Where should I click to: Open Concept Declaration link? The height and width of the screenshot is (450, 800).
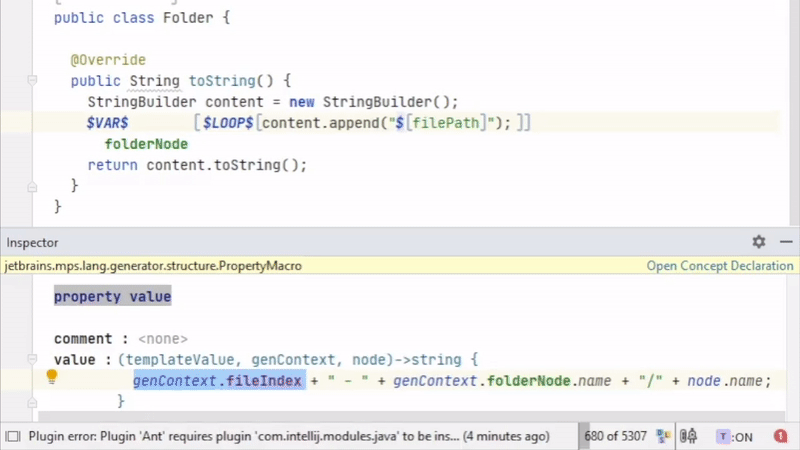tap(719, 266)
